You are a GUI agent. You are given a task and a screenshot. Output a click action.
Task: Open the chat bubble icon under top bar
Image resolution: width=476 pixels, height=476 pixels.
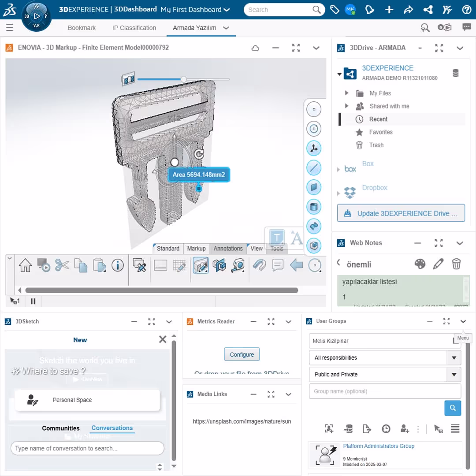click(466, 27)
